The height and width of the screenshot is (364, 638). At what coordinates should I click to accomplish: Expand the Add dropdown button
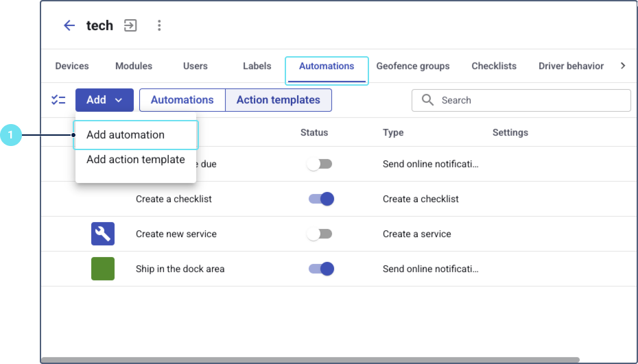[104, 100]
